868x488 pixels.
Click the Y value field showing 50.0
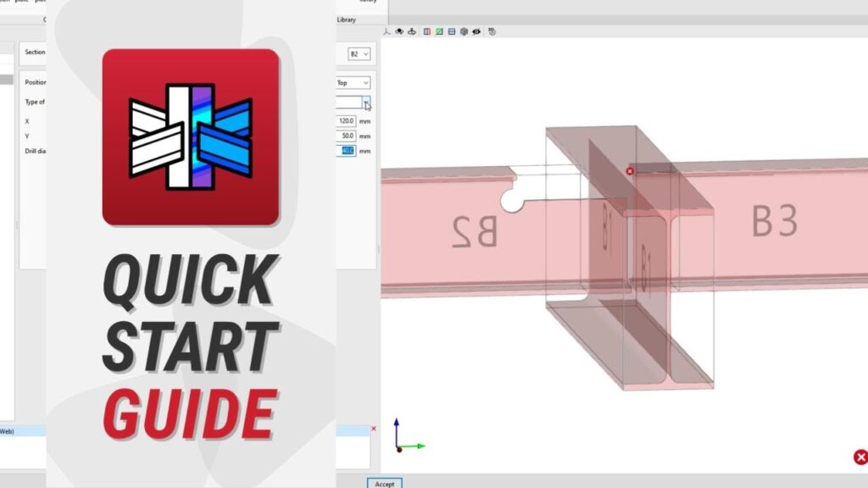pos(346,136)
